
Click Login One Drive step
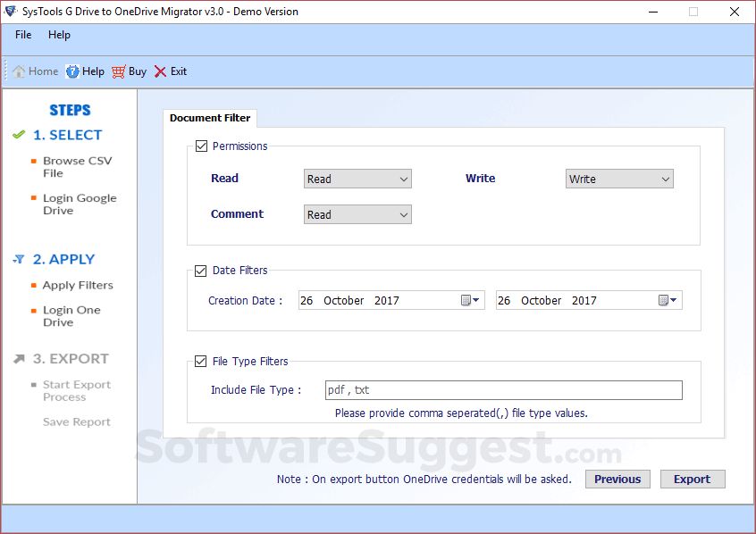click(x=71, y=316)
